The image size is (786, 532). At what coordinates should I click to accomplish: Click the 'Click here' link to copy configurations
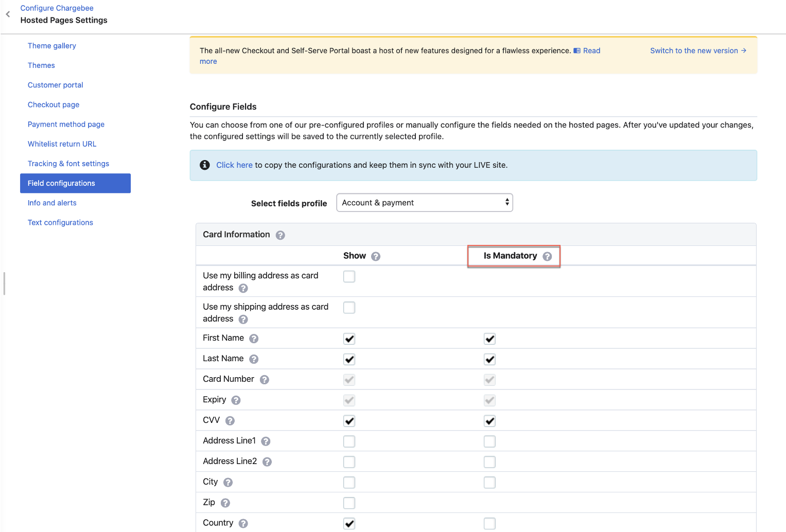click(x=234, y=165)
